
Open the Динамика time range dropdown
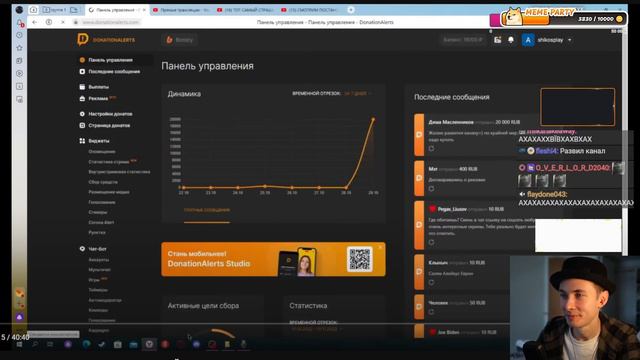click(357, 93)
